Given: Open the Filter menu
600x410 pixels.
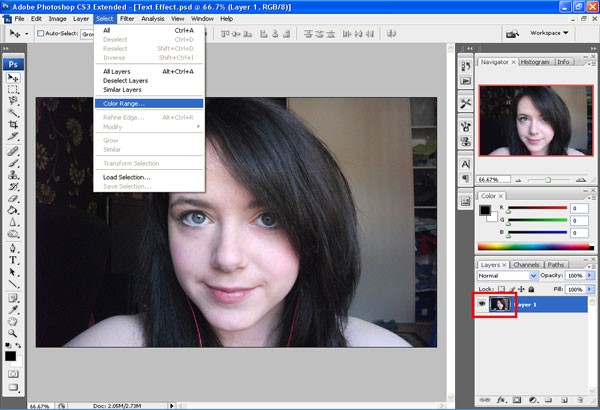Looking at the screenshot, I should tap(127, 19).
